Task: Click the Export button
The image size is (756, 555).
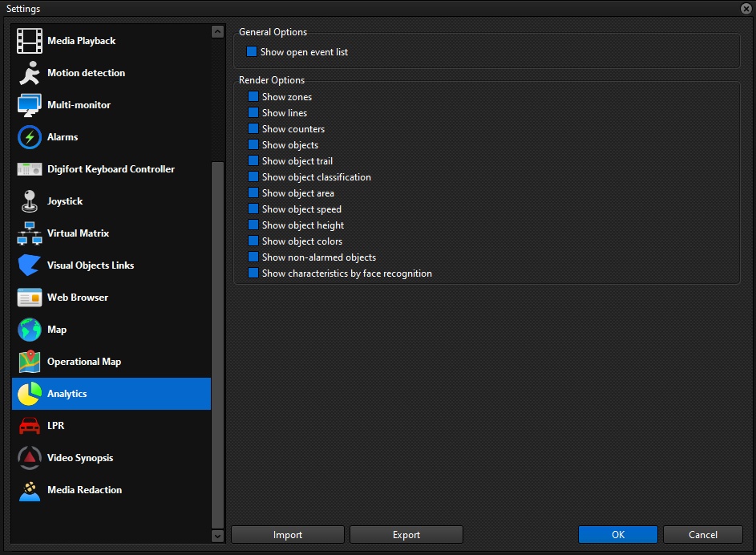Action: (x=406, y=535)
